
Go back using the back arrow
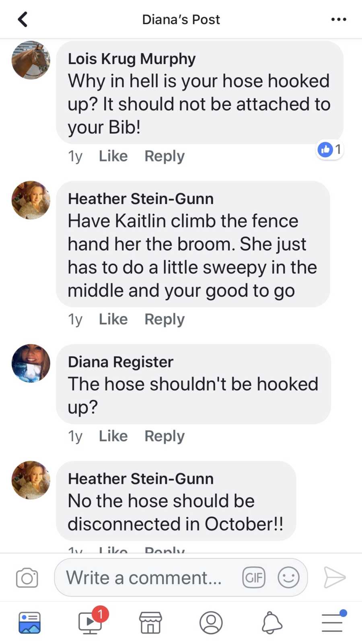[23, 19]
